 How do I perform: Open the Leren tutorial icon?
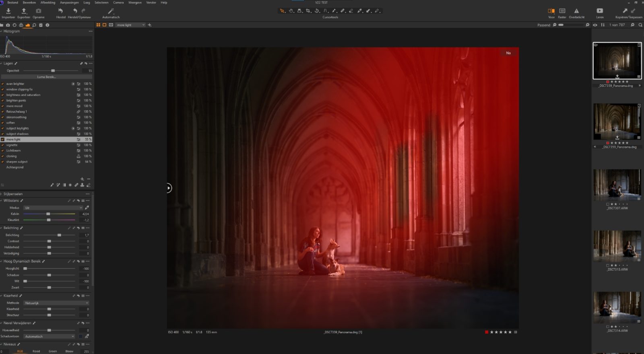pyautogui.click(x=600, y=11)
